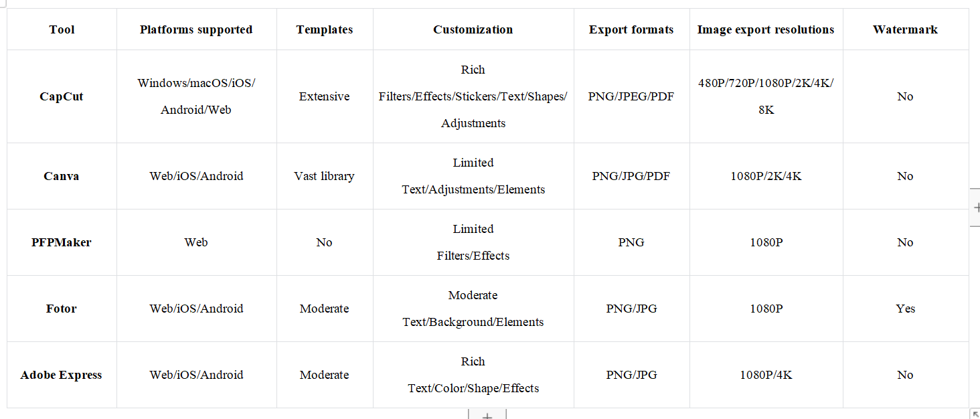Click the 'Templates' header cell
Viewport: 980px width, 419px height.
325,29
